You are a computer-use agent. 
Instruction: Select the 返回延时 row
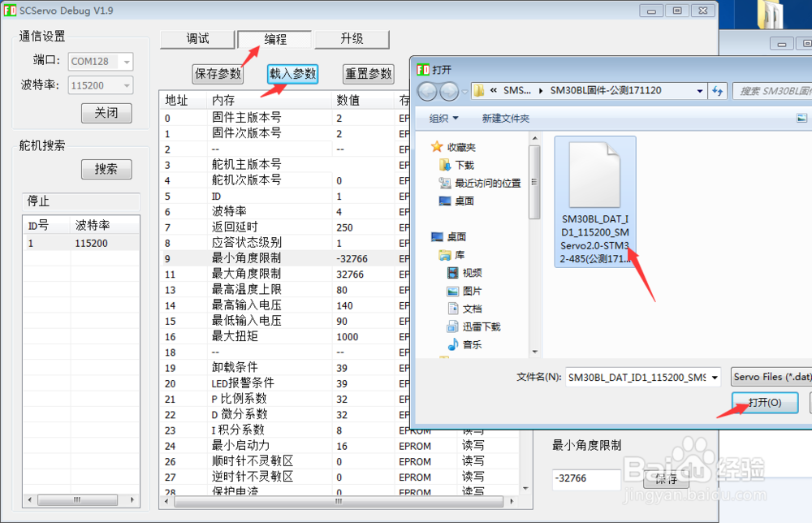pos(285,227)
